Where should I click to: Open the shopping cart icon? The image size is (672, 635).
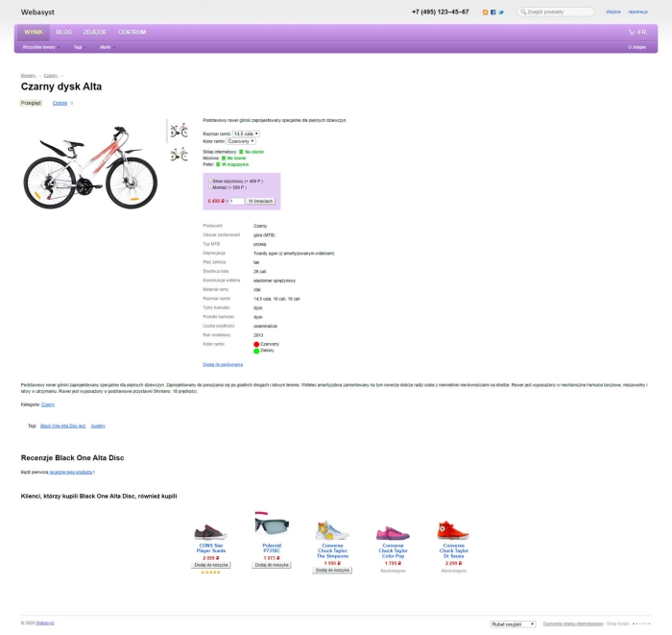tap(631, 32)
